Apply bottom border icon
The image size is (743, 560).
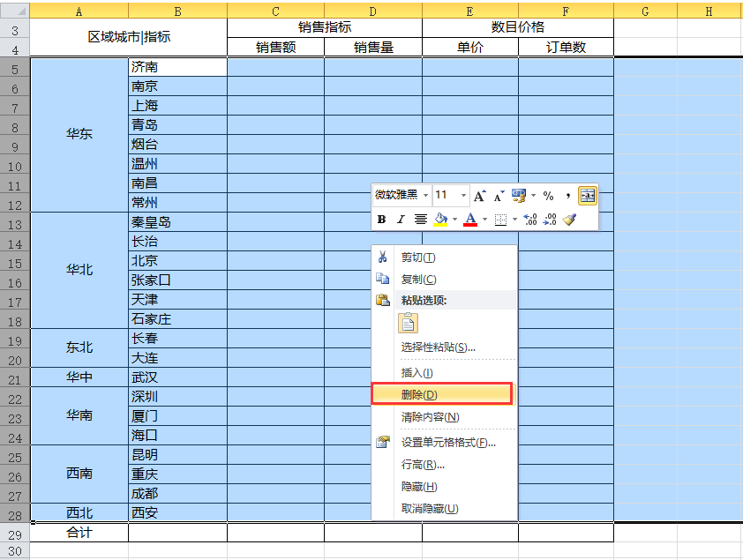[500, 220]
